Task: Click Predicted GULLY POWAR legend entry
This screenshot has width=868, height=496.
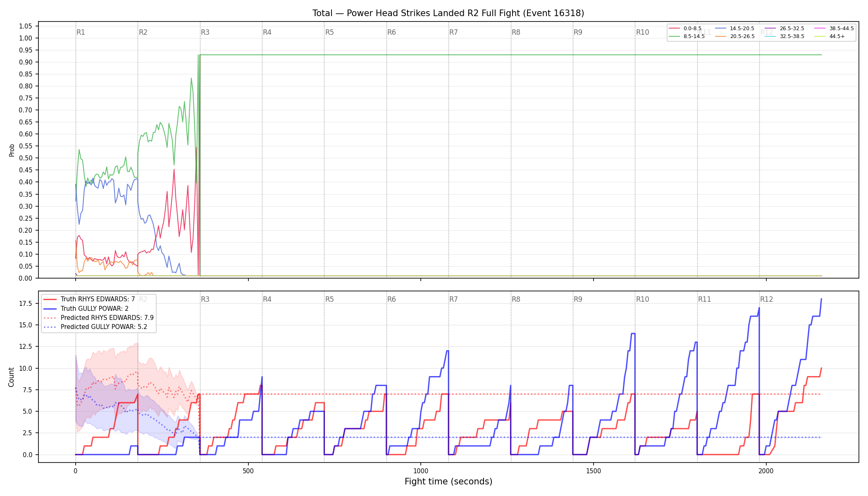Action: pos(95,327)
